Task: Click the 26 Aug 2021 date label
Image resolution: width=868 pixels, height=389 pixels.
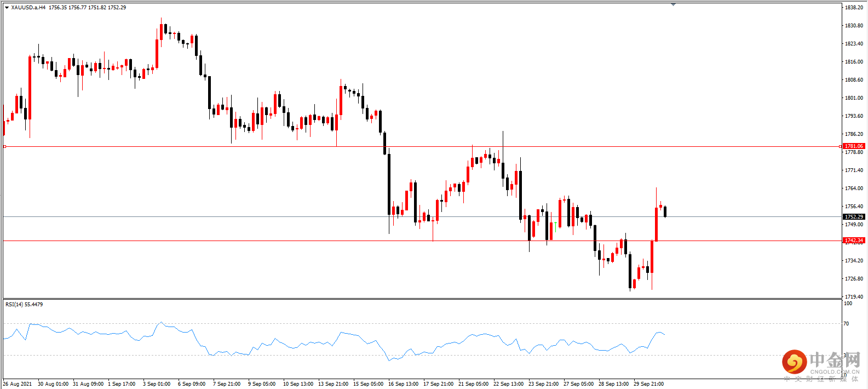Action: [x=18, y=384]
